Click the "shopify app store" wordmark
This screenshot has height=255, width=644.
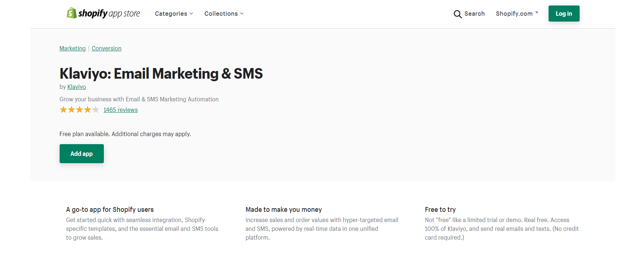(x=109, y=14)
